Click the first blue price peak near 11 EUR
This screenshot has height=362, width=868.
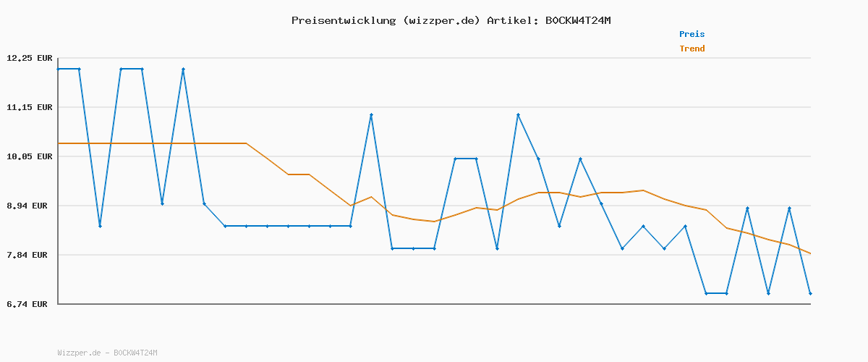[371, 114]
